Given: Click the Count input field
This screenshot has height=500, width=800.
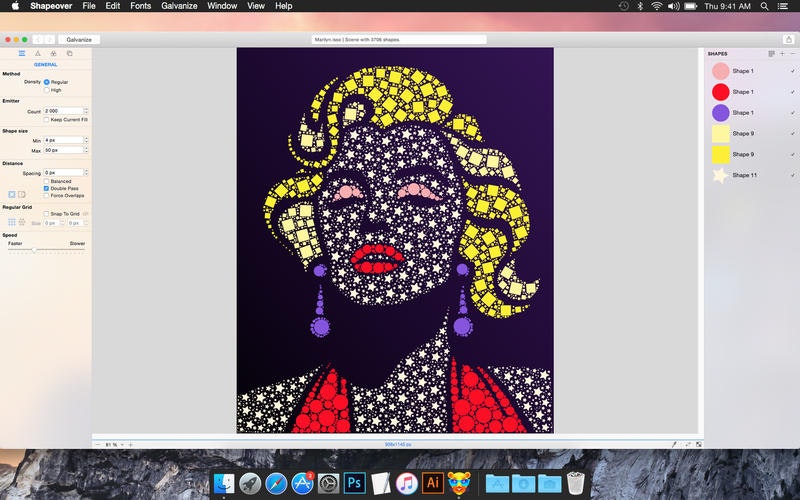Looking at the screenshot, I should point(63,111).
